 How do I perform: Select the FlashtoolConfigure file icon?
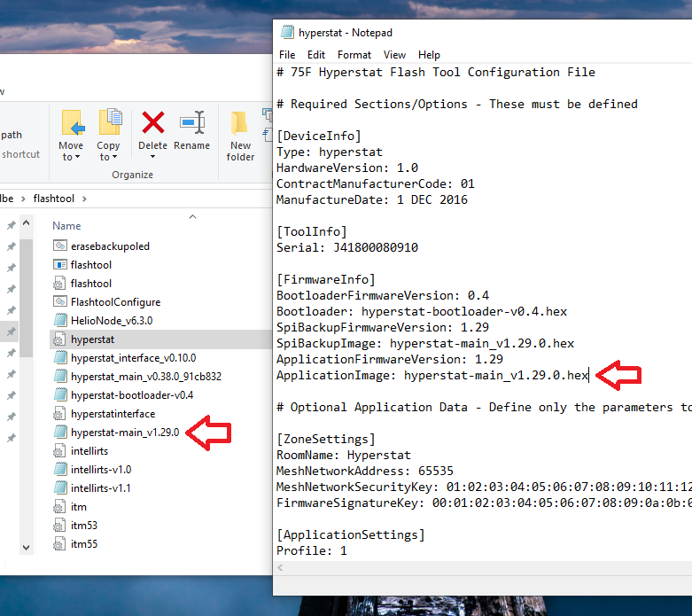[60, 301]
